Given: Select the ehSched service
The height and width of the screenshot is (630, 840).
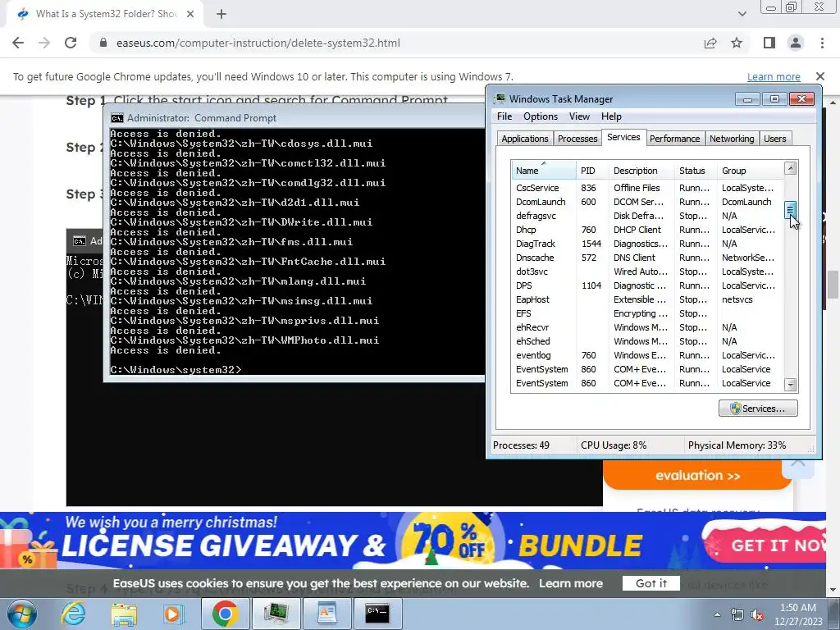Looking at the screenshot, I should (647, 341).
